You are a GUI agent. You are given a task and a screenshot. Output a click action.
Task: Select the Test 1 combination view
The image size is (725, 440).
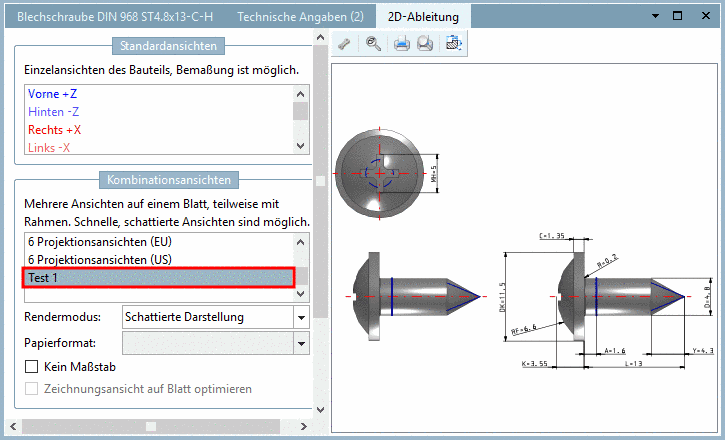click(159, 278)
